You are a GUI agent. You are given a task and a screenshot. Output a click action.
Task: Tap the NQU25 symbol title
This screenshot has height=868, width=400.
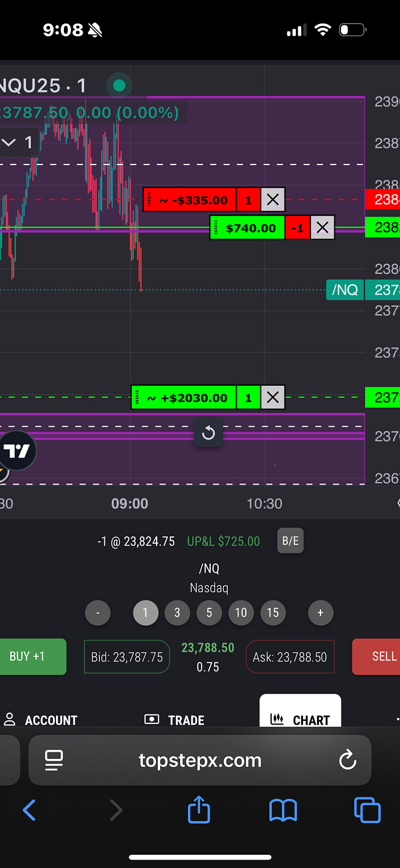[x=43, y=86]
